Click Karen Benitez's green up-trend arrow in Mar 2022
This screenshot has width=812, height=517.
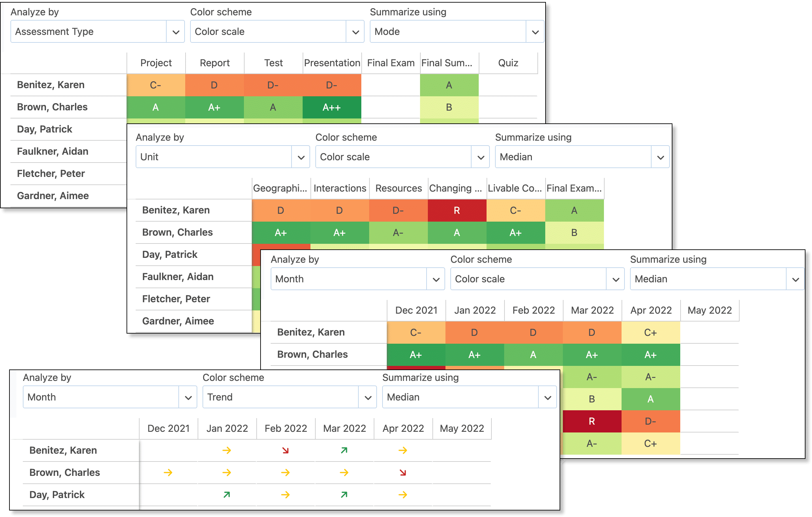[344, 450]
